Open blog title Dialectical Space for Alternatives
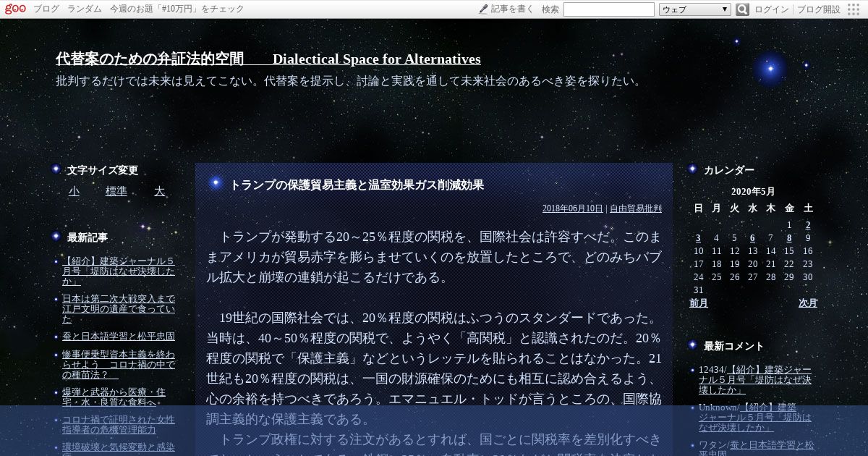868x456 pixels. pos(268,59)
